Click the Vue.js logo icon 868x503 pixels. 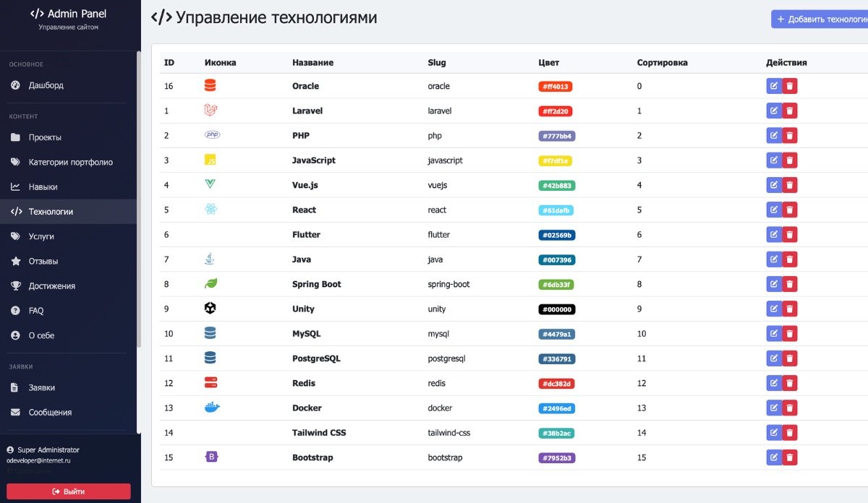pyautogui.click(x=210, y=184)
